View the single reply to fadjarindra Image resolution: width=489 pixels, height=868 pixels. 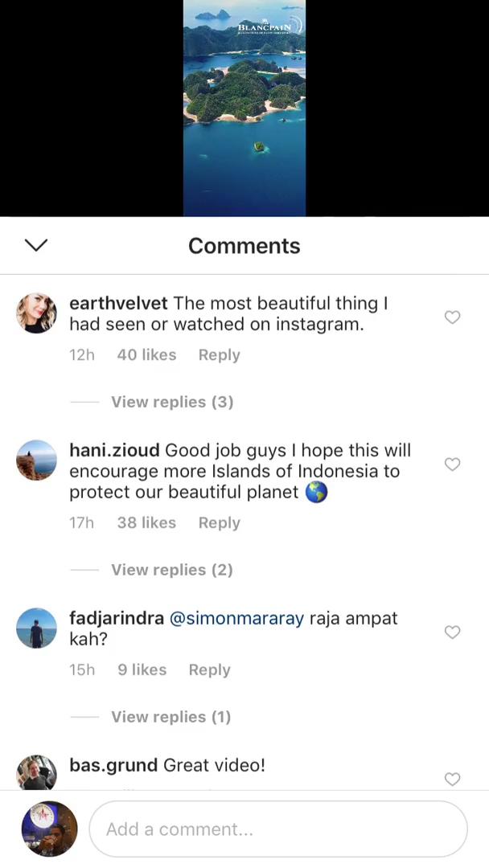171,716
